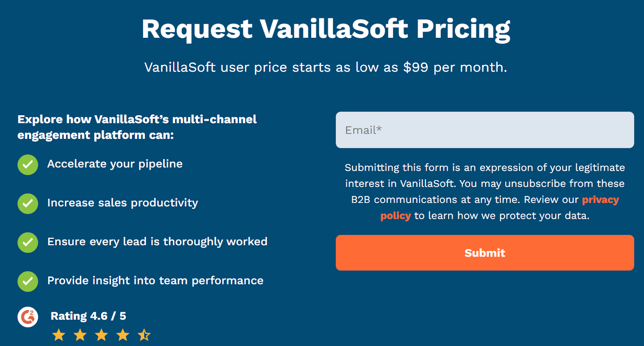
Task: Click the checkmark beside Provide insight into team performance
Action: coord(28,281)
